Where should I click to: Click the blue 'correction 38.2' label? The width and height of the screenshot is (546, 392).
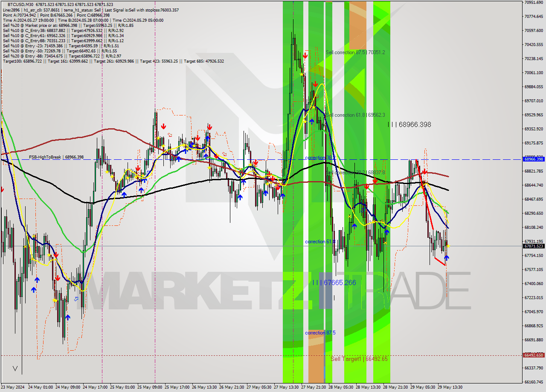[x=320, y=158]
